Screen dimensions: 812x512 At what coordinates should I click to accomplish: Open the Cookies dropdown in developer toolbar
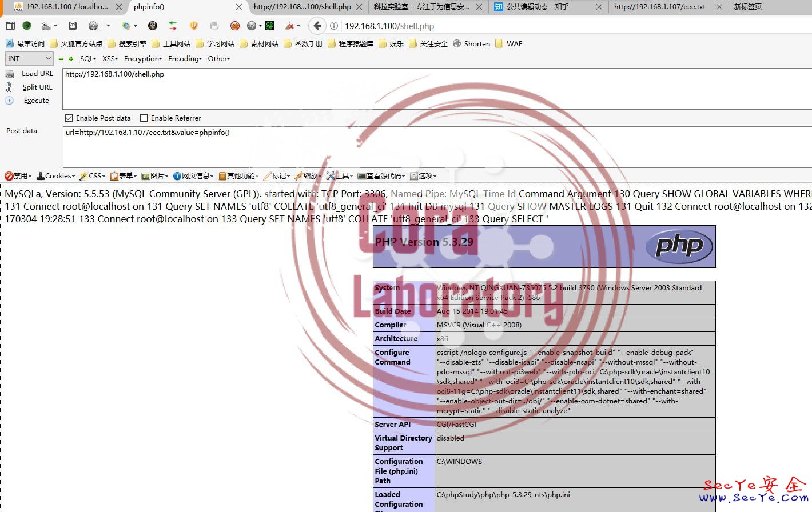point(56,176)
